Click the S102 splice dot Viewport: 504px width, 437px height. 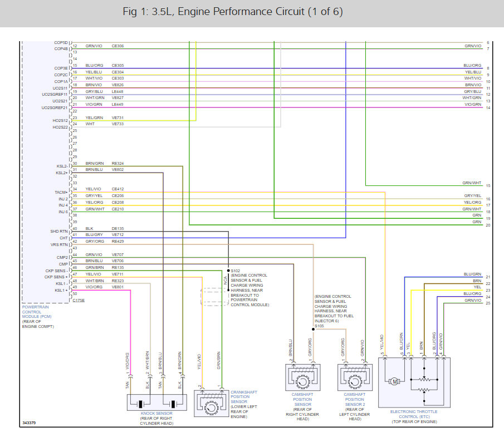228,271
